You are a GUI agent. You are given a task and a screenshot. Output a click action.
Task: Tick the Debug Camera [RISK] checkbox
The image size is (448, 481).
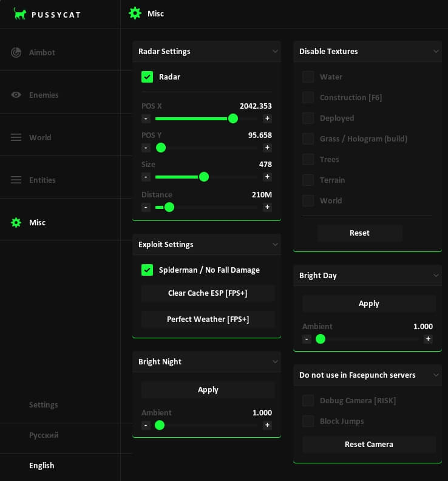point(308,401)
